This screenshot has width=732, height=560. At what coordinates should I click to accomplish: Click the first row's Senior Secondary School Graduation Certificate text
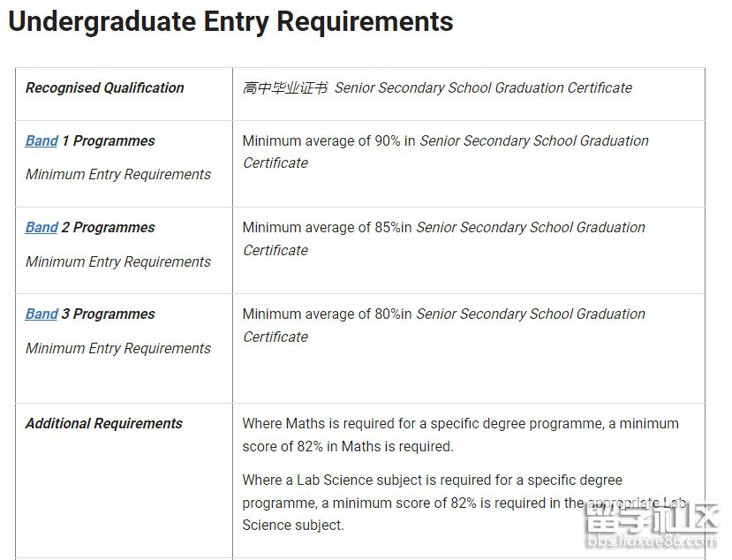click(x=483, y=88)
